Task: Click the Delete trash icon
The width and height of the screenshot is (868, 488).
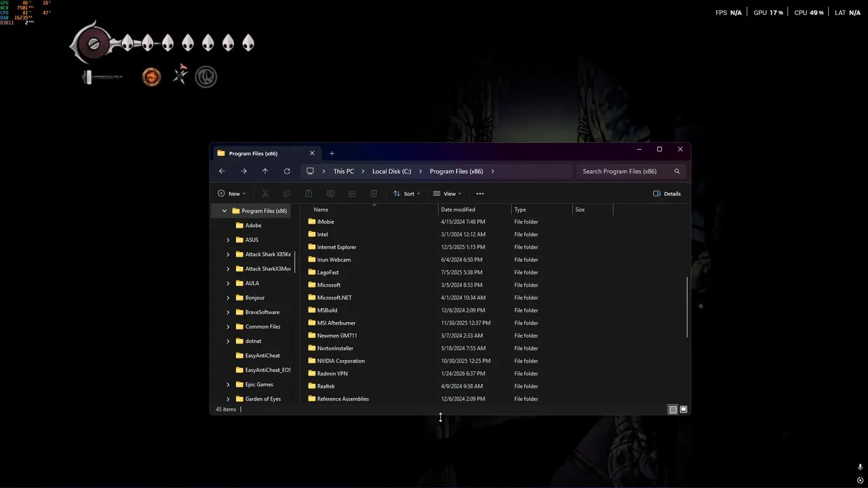Action: point(374,194)
